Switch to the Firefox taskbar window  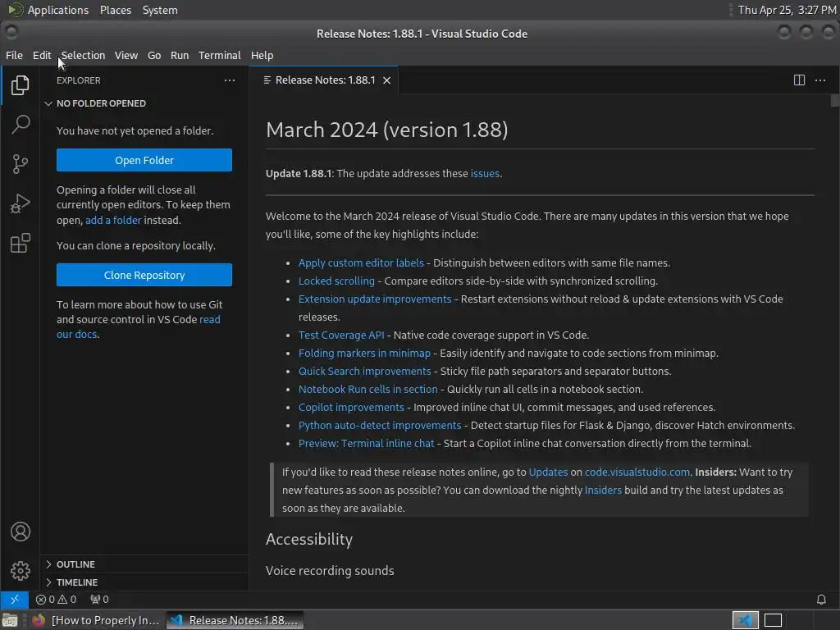[97, 620]
